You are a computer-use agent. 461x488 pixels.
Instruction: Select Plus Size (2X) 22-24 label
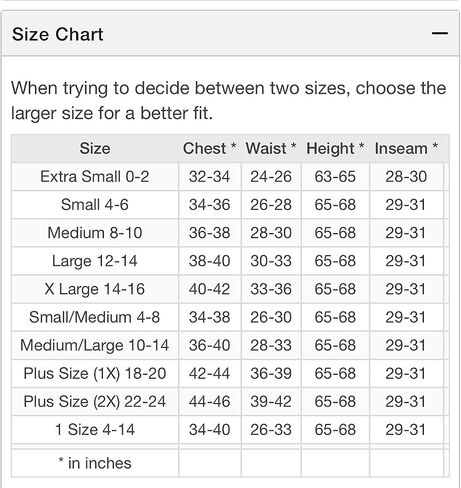(95, 401)
